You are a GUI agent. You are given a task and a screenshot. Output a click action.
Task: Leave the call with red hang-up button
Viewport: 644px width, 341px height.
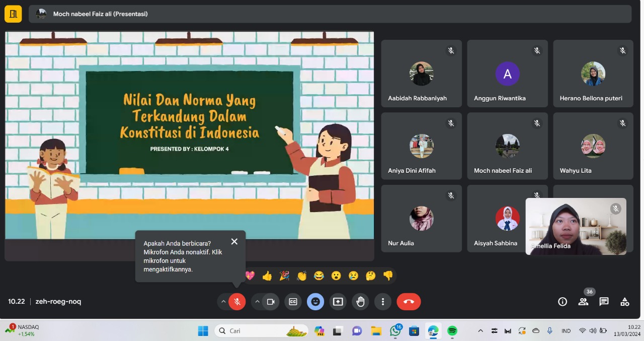point(409,302)
